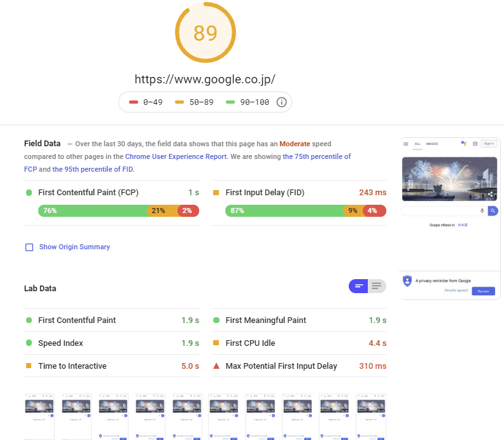The width and height of the screenshot is (504, 440).
Task: Click the fireworks doodle in page preview
Action: click(x=449, y=179)
